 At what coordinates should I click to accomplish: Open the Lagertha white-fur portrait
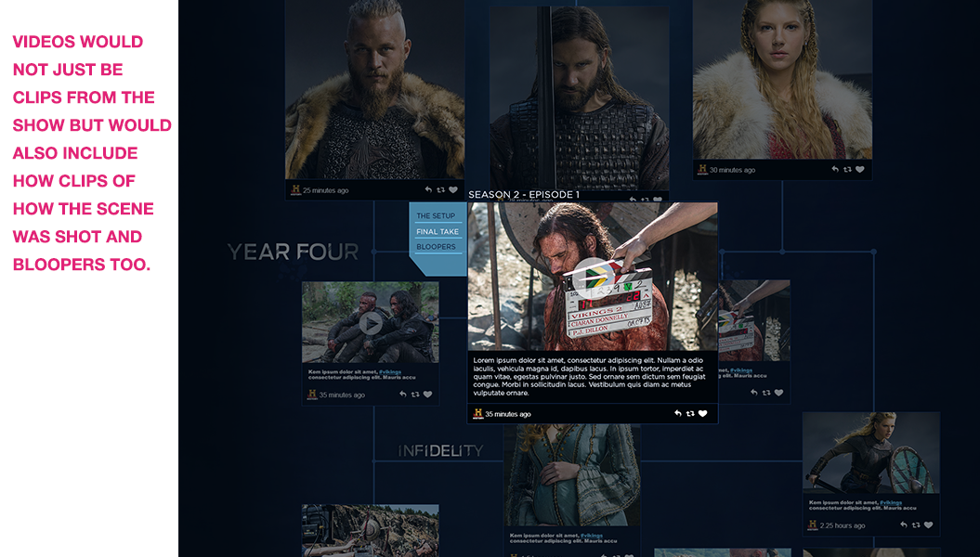click(782, 79)
